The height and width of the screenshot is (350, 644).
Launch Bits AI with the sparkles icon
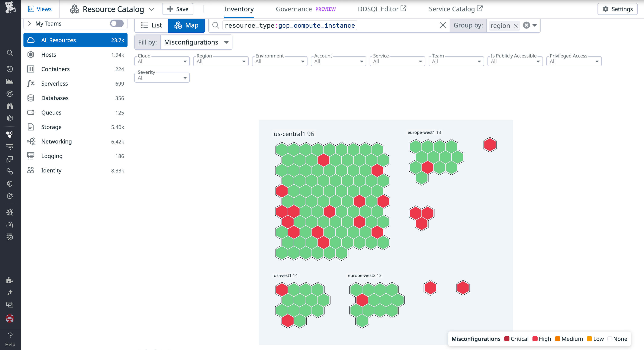[10, 292]
